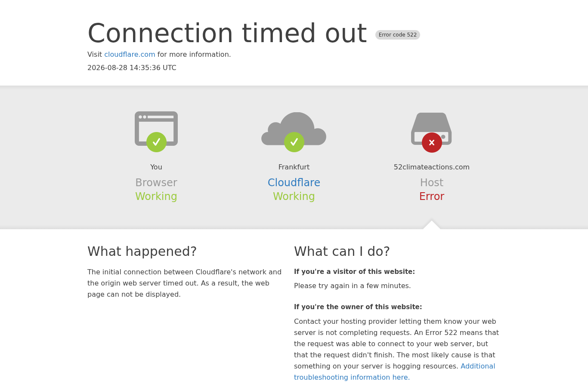The height and width of the screenshot is (387, 588).
Task: Click the browser window icon
Action: pos(156,128)
